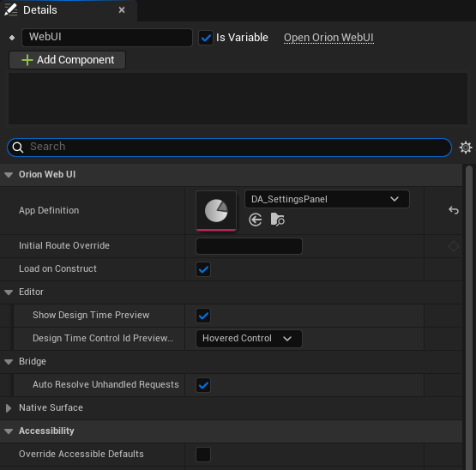
Task: Click the diamond icon beside WebUI name
Action: pyautogui.click(x=12, y=38)
